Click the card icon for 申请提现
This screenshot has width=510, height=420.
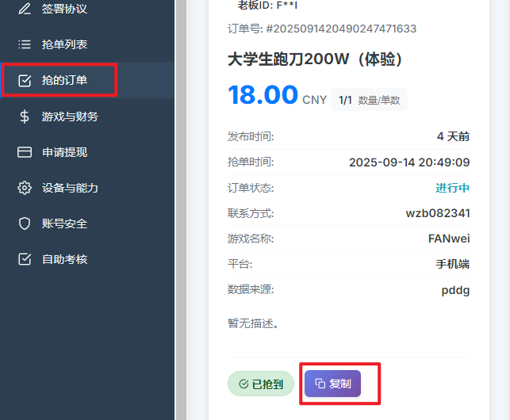(x=25, y=152)
